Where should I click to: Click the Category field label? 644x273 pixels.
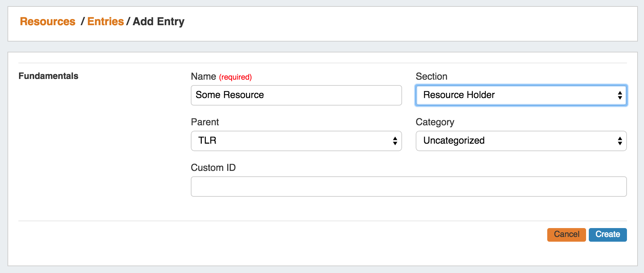[x=435, y=122]
